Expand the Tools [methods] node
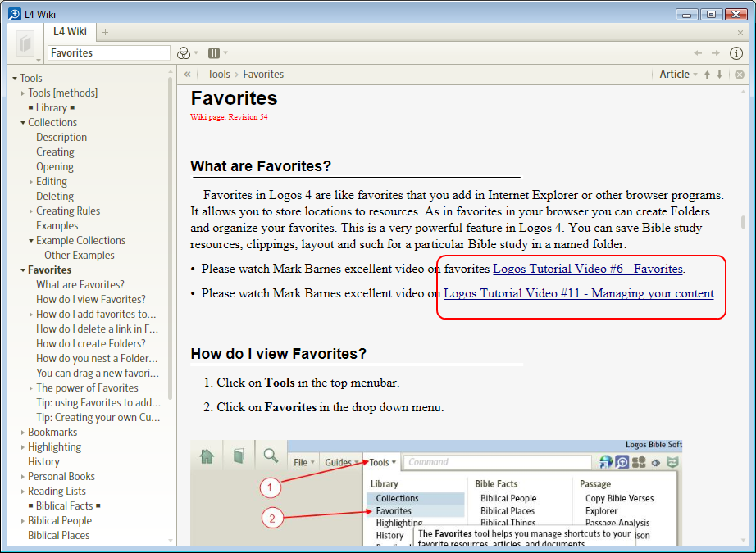 pos(23,93)
